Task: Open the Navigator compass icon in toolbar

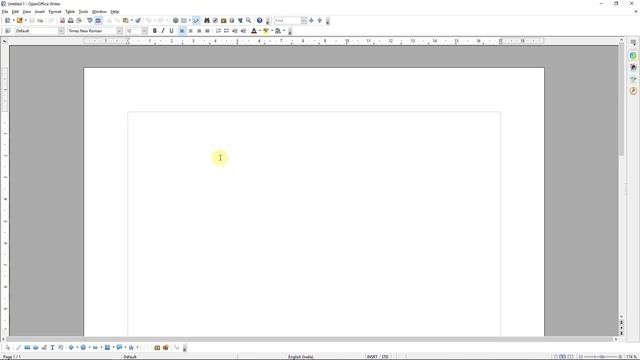Action: coord(215,20)
